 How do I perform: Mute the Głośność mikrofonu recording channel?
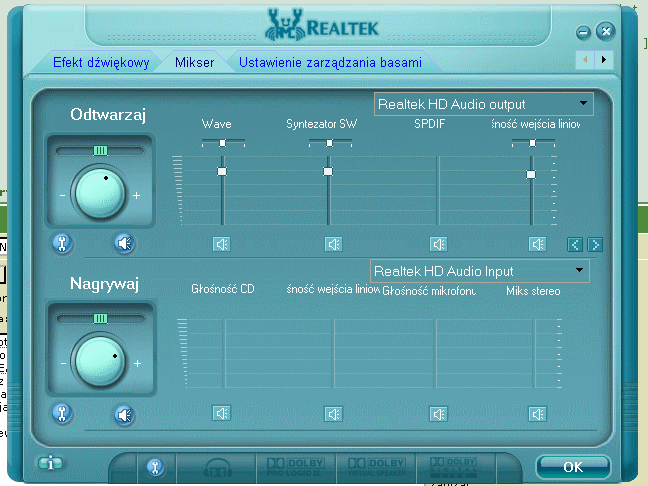(438, 414)
